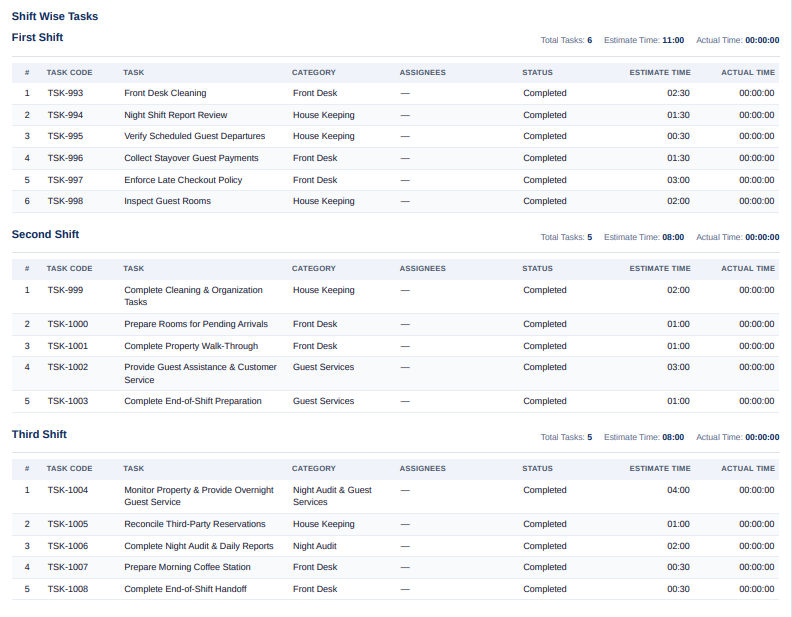Click House Keeping category of TSK-1005
This screenshot has width=792, height=617.
click(324, 524)
